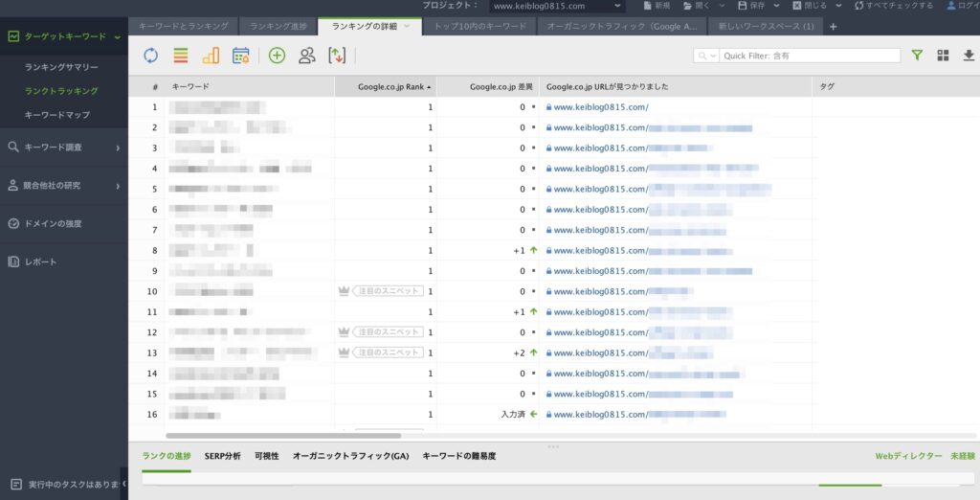Viewport: 980px width, 500px height.
Task: Click the green add keywords plus icon
Action: [277, 55]
